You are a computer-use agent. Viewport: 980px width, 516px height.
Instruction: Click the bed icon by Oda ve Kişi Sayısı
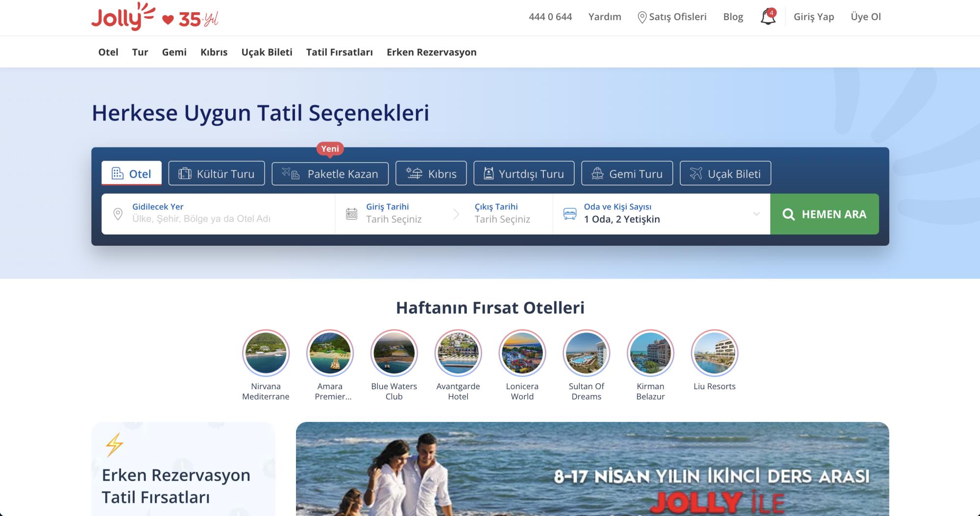pyautogui.click(x=570, y=214)
